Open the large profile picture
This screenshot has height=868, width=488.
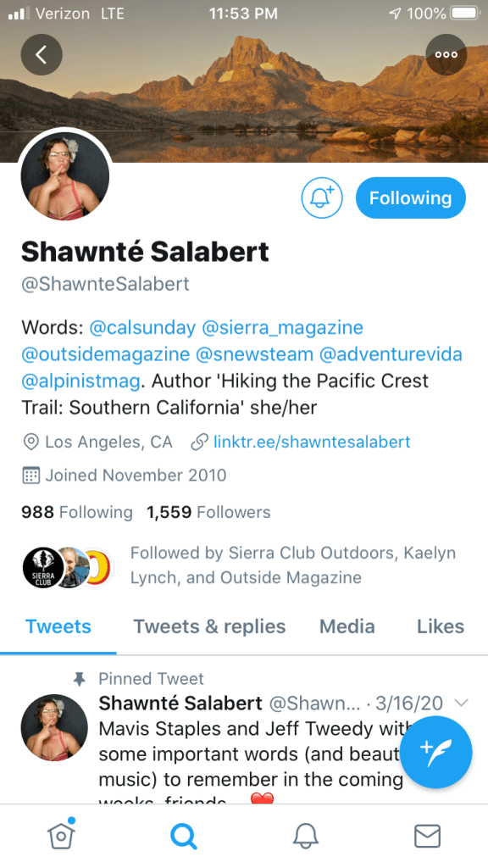pyautogui.click(x=64, y=175)
